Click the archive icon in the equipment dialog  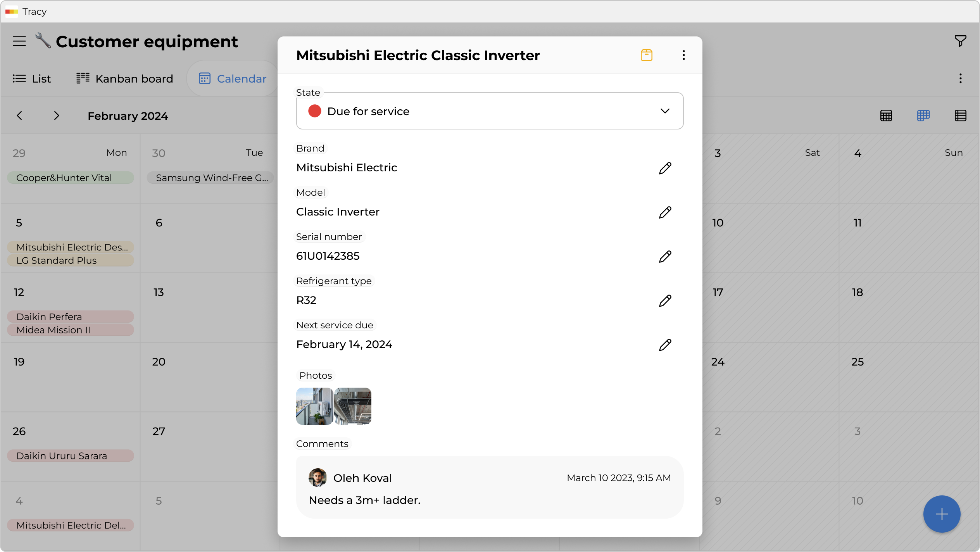pos(646,55)
